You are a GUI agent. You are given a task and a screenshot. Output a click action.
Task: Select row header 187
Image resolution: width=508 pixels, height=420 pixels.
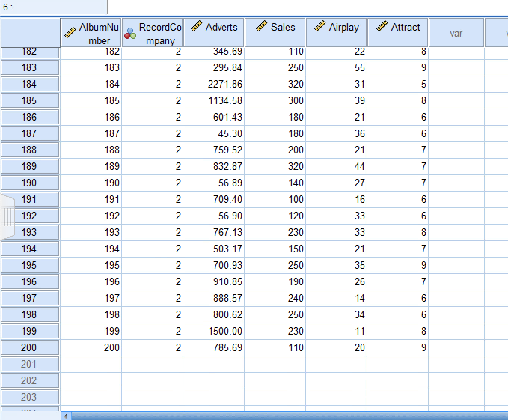[30, 134]
